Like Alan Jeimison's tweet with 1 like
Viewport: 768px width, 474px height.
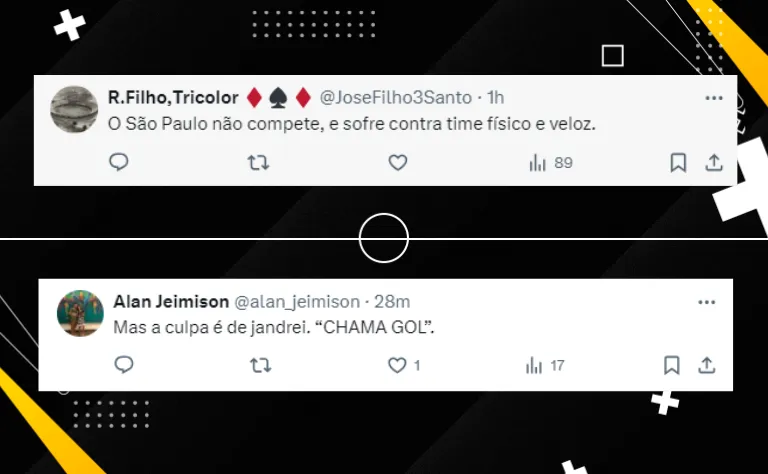pos(404,365)
